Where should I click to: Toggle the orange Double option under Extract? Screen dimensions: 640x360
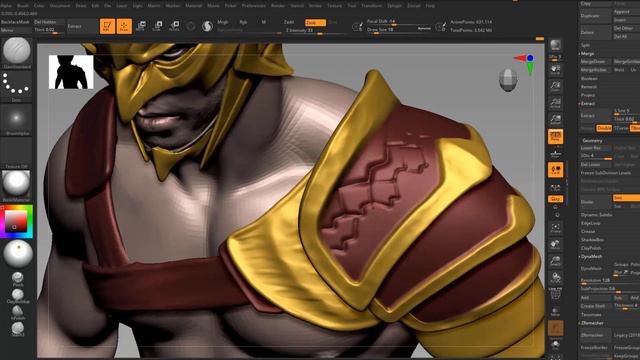(x=604, y=128)
